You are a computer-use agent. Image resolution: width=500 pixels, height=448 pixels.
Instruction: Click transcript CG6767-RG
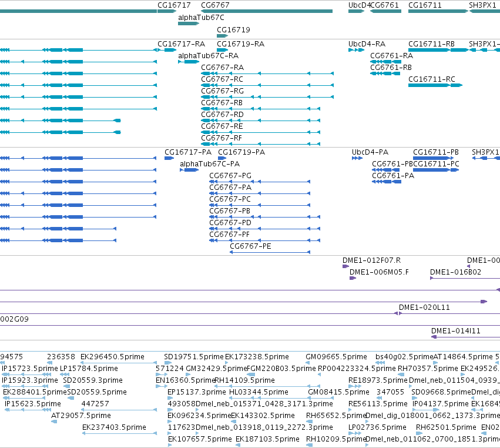point(267,97)
